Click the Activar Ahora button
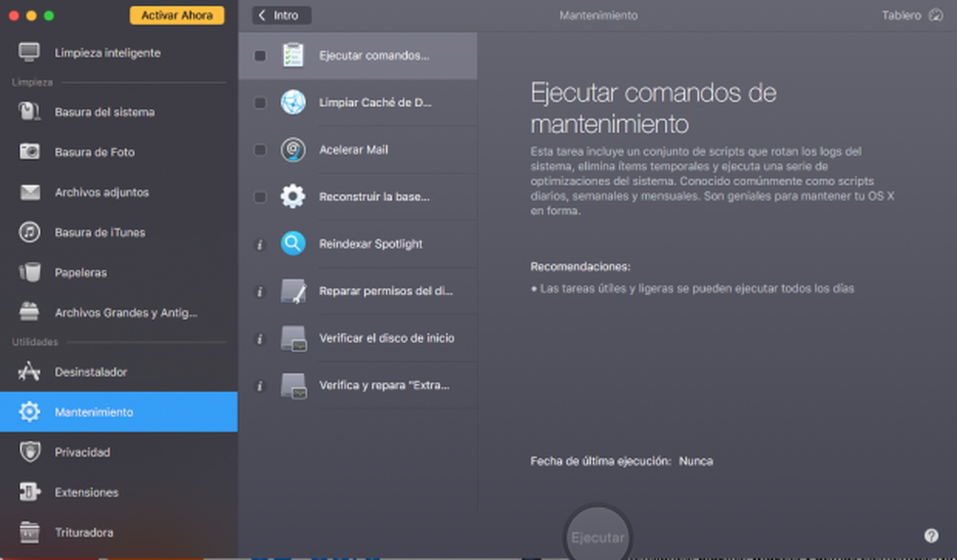 pyautogui.click(x=177, y=15)
